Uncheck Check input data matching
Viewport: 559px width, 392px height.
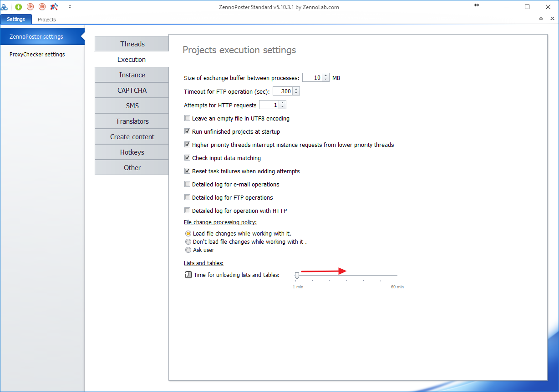point(188,158)
